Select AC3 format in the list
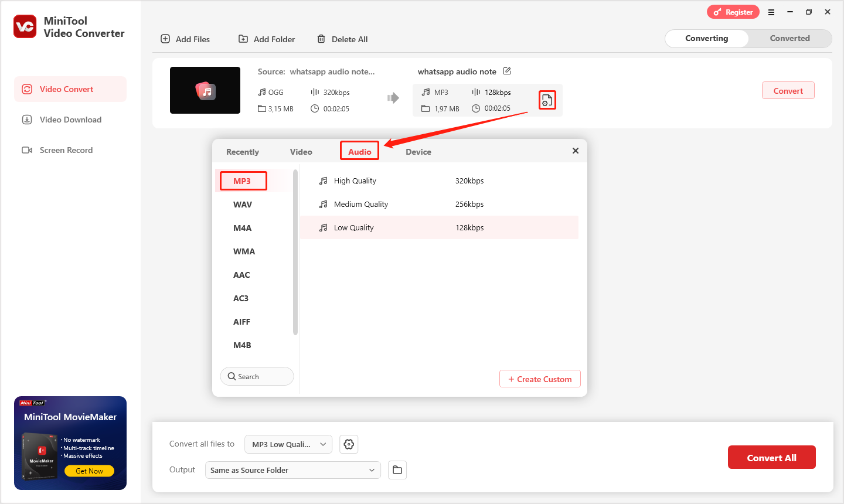The height and width of the screenshot is (504, 844). pyautogui.click(x=241, y=298)
